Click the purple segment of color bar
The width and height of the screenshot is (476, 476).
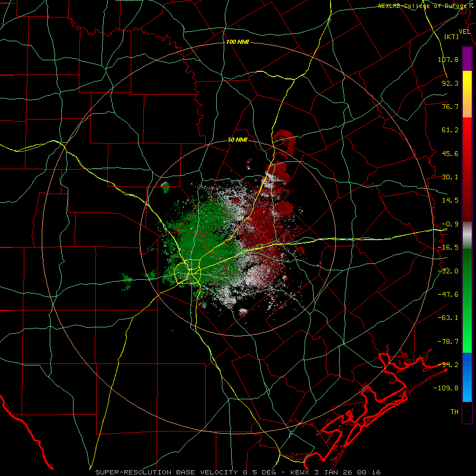pyautogui.click(x=467, y=59)
